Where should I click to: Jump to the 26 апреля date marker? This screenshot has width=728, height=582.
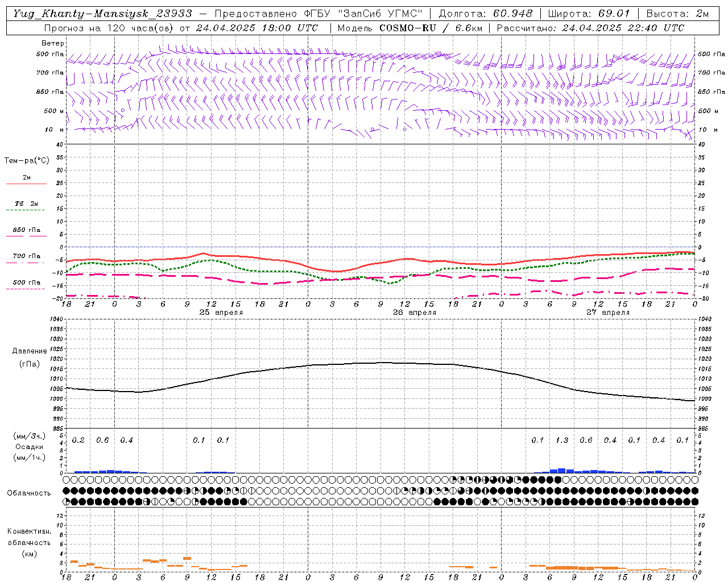[415, 313]
